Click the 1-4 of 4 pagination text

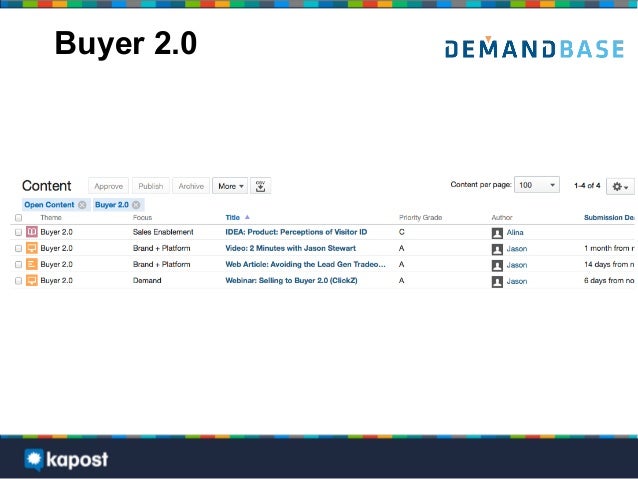click(x=587, y=186)
